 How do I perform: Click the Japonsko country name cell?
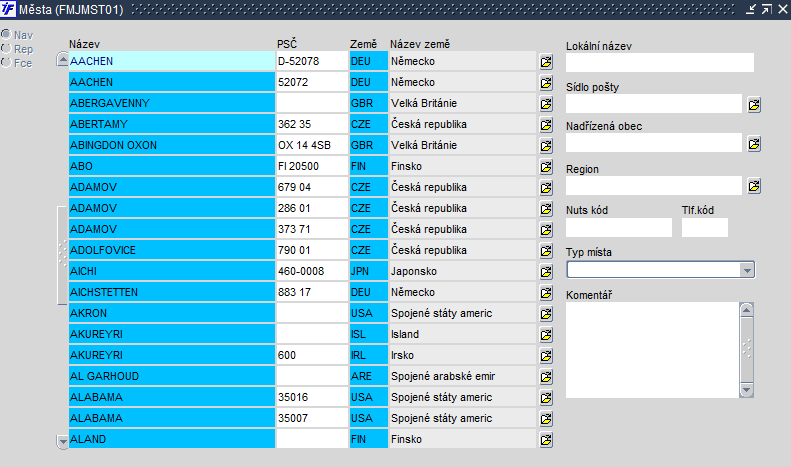click(x=463, y=271)
